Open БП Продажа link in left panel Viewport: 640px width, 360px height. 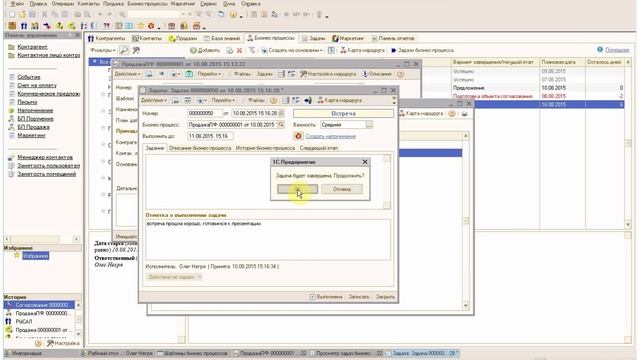pos(33,127)
